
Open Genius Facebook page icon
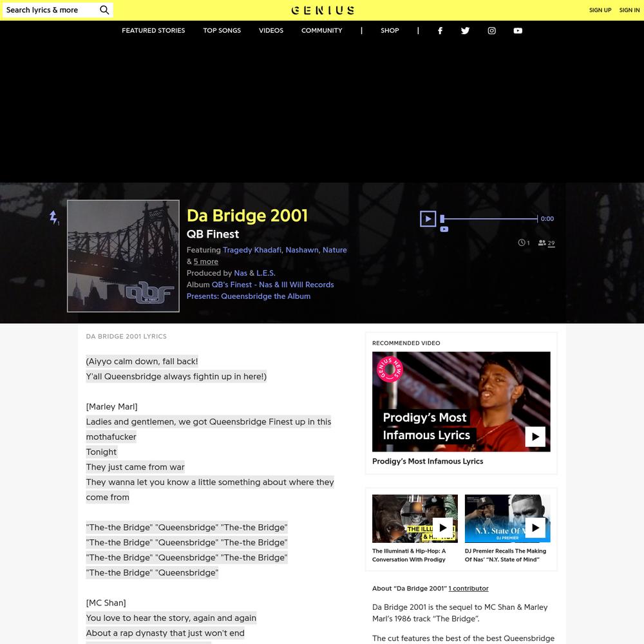point(440,30)
